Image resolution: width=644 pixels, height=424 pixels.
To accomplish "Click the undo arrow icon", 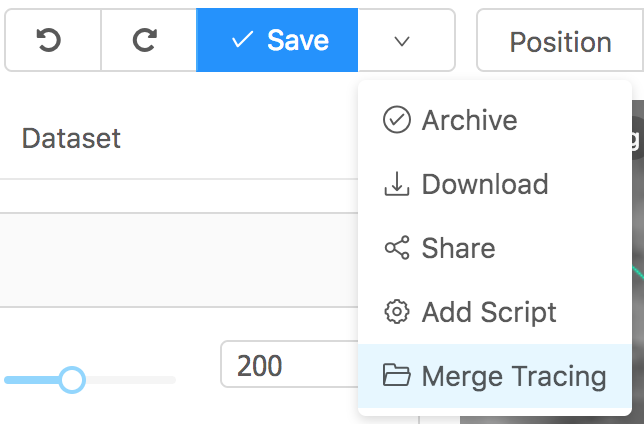I will click(49, 40).
